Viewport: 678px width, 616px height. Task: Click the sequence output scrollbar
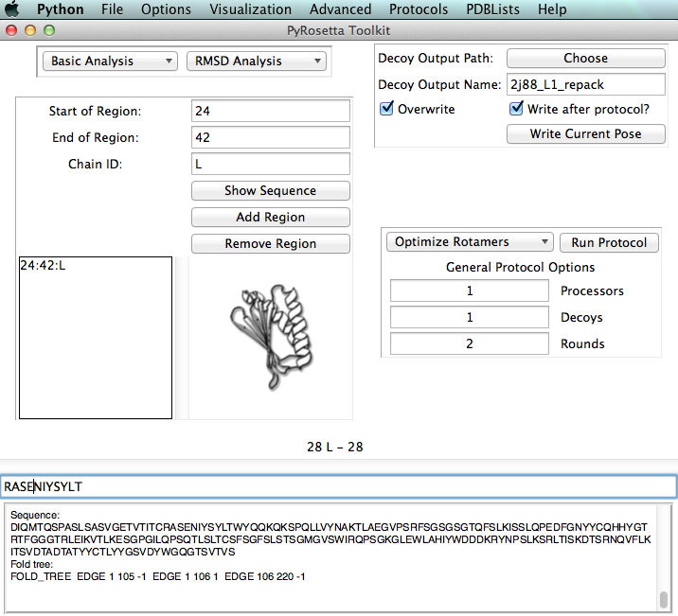point(664,599)
